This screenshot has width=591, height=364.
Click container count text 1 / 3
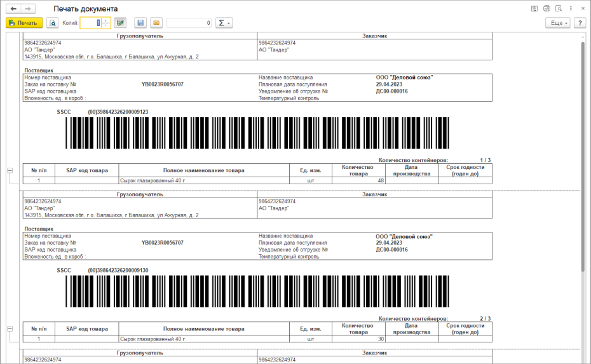tap(485, 160)
